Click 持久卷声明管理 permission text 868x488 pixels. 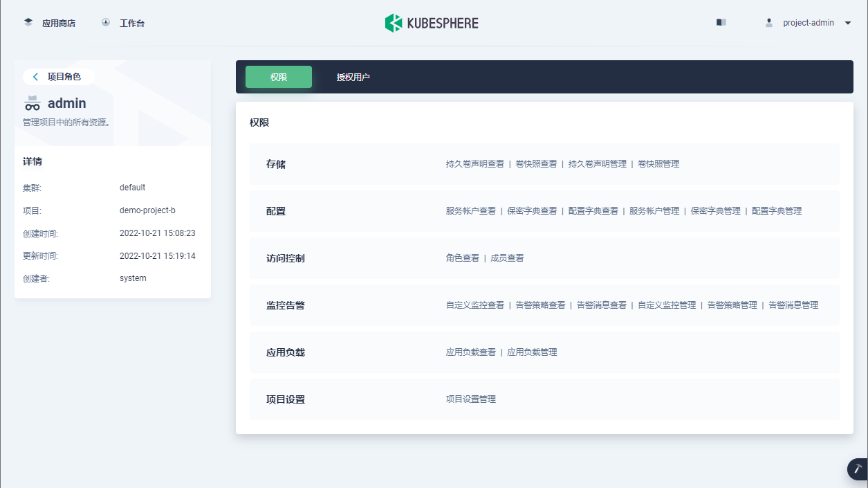click(598, 164)
